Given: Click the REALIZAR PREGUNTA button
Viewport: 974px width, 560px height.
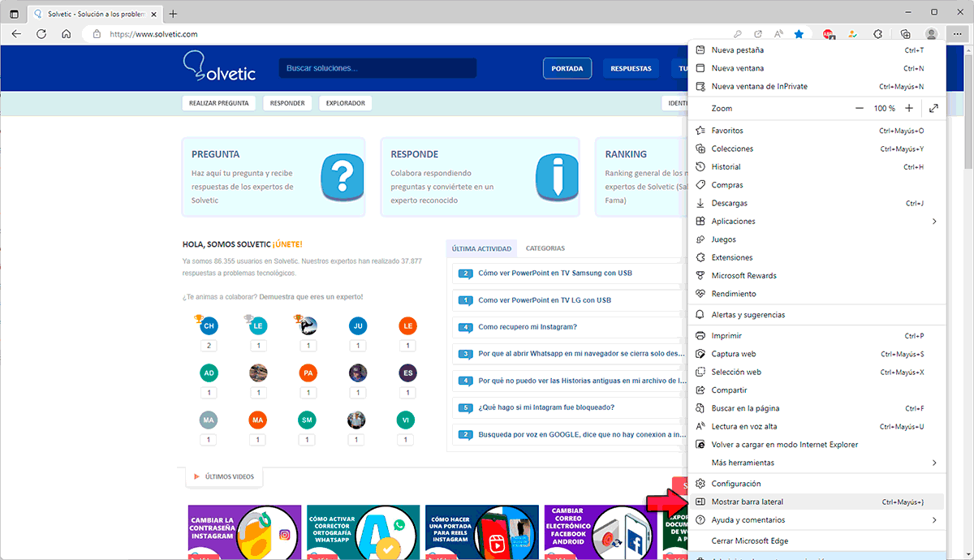Looking at the screenshot, I should (x=218, y=103).
